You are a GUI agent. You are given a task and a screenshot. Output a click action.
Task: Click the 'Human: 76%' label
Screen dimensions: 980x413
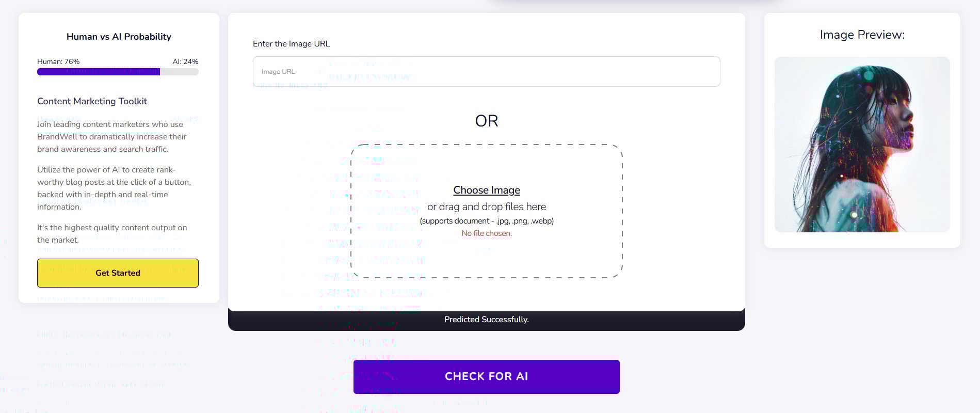(x=58, y=61)
